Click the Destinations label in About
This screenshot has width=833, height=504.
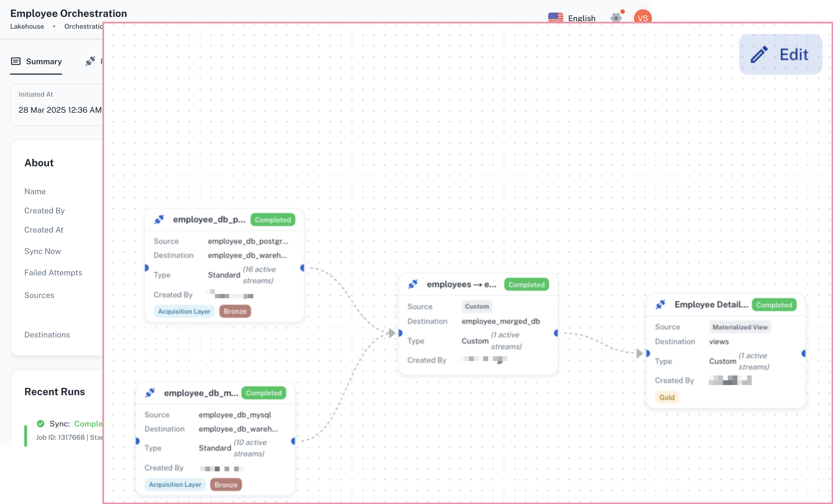pyautogui.click(x=47, y=335)
